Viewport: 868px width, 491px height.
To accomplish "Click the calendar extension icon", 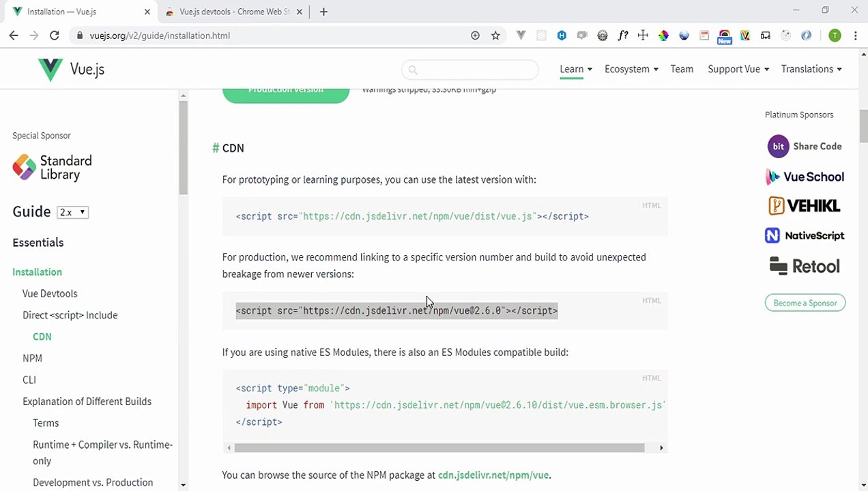I will (704, 35).
